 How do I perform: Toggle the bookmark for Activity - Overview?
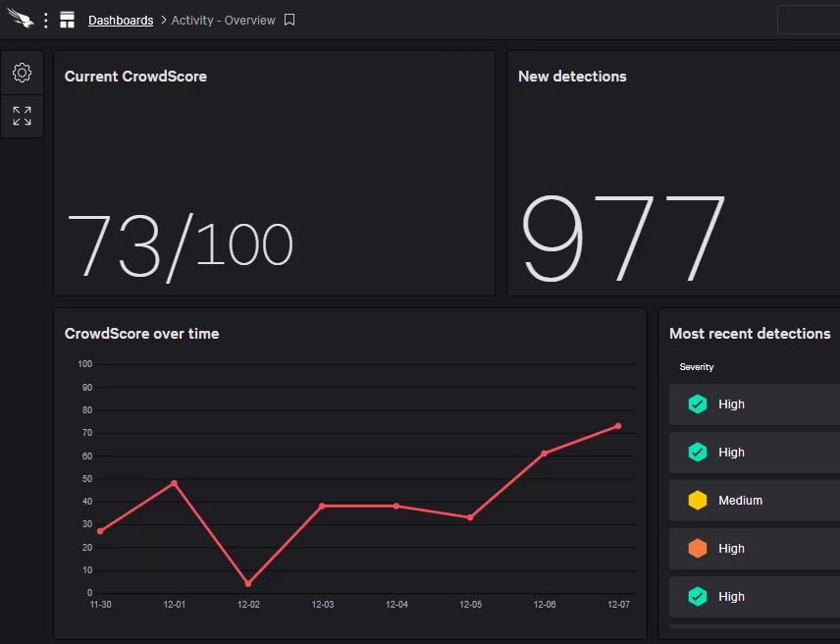(289, 20)
